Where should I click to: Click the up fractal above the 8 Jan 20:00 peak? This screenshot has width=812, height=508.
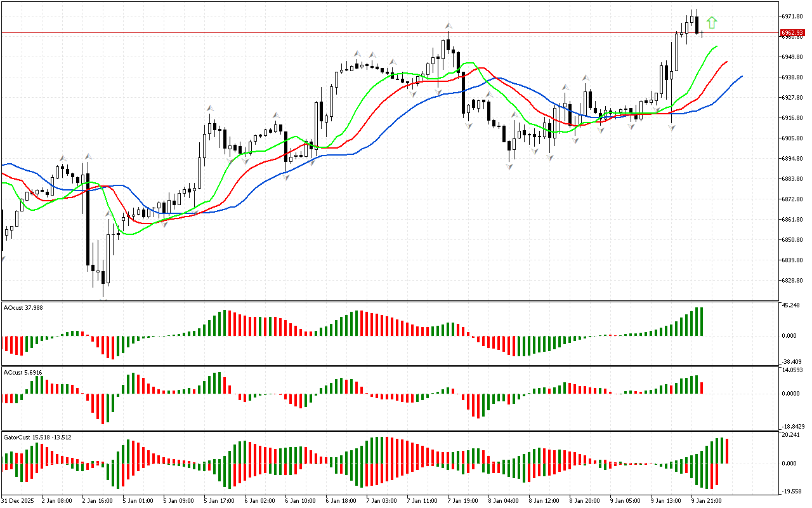click(x=585, y=78)
